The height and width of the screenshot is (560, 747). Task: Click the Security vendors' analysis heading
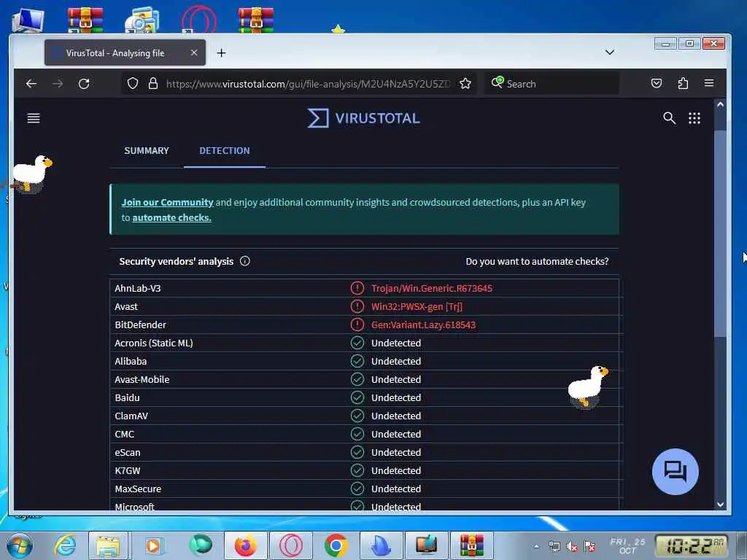click(x=177, y=261)
